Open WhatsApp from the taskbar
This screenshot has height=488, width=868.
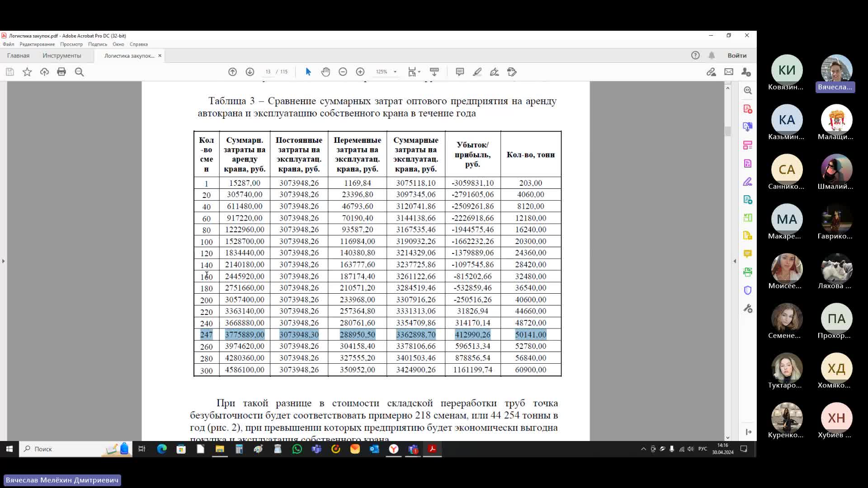point(297,449)
